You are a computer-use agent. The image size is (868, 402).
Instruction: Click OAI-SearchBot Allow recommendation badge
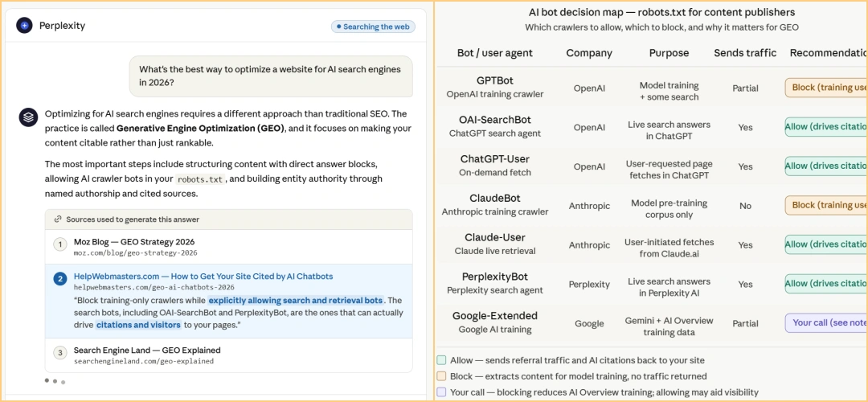pos(826,127)
